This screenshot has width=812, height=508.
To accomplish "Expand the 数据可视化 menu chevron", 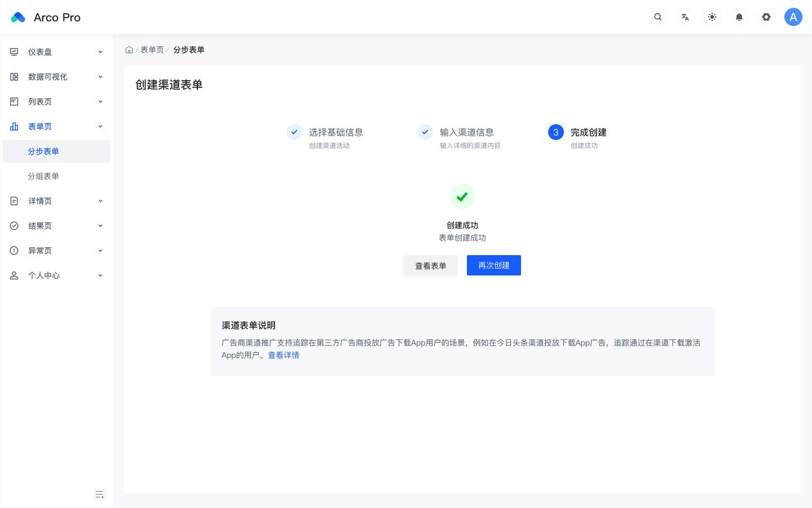I will pos(100,77).
